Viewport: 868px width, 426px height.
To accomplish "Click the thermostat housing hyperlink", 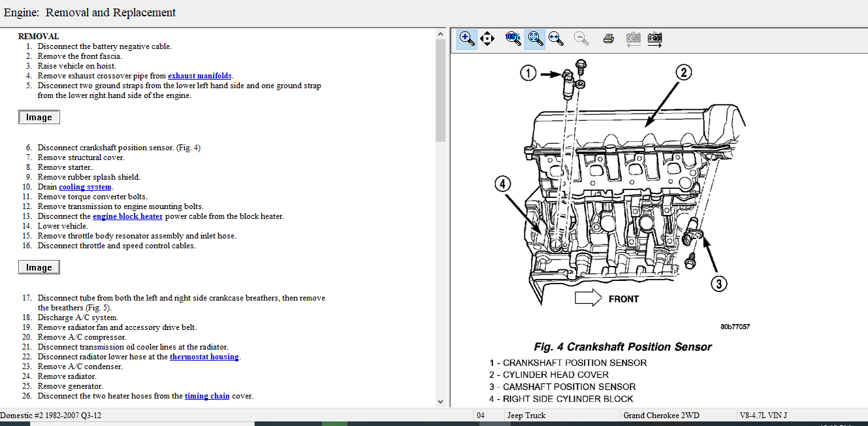I will (204, 357).
